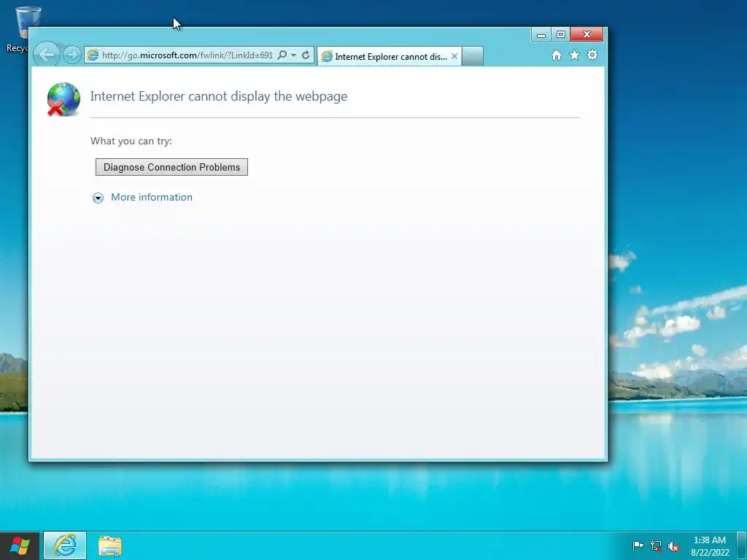Screen dimensions: 747x560
Task: Open a new tab with blank tab button
Action: pyautogui.click(x=473, y=56)
